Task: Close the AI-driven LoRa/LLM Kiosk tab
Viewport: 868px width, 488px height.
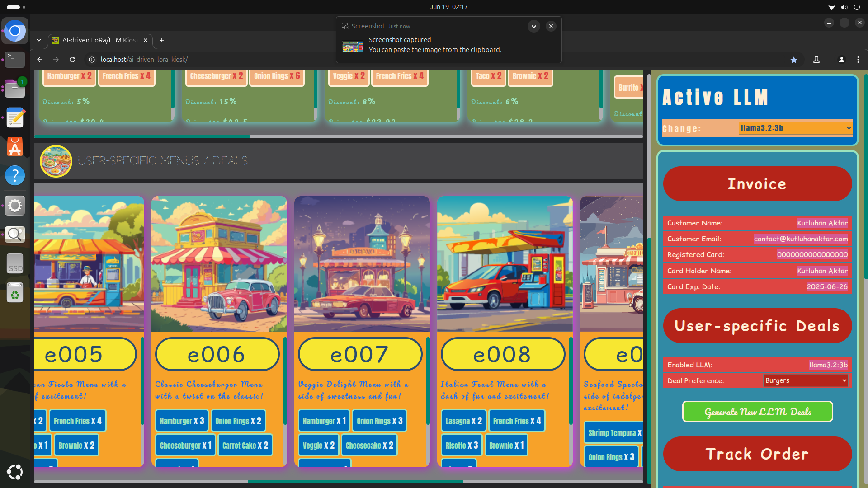Action: [146, 40]
